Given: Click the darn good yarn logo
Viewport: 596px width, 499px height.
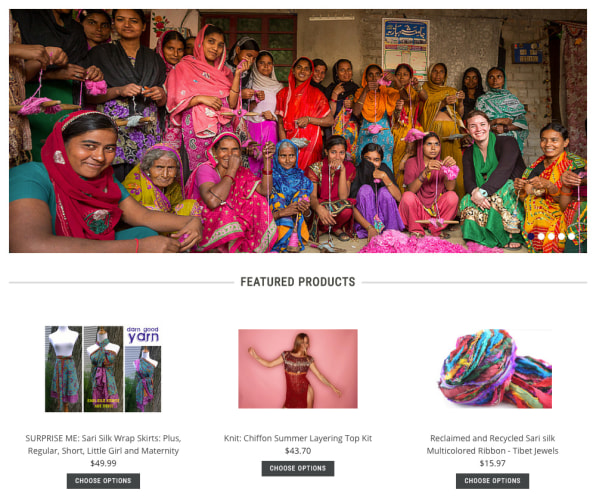Looking at the screenshot, I should pyautogui.click(x=143, y=335).
